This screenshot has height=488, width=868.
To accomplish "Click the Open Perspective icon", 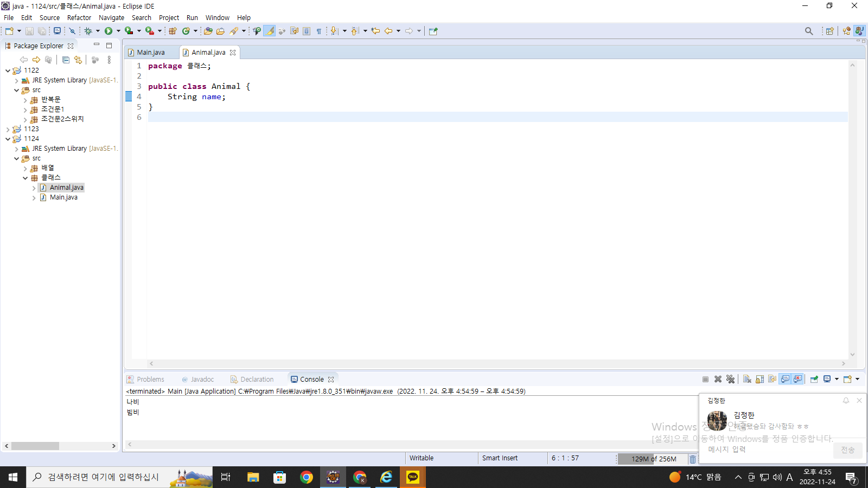I will [829, 31].
